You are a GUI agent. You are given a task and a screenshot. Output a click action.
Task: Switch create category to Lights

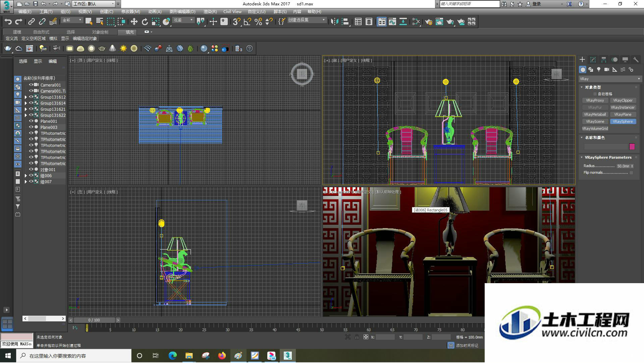[x=599, y=69]
